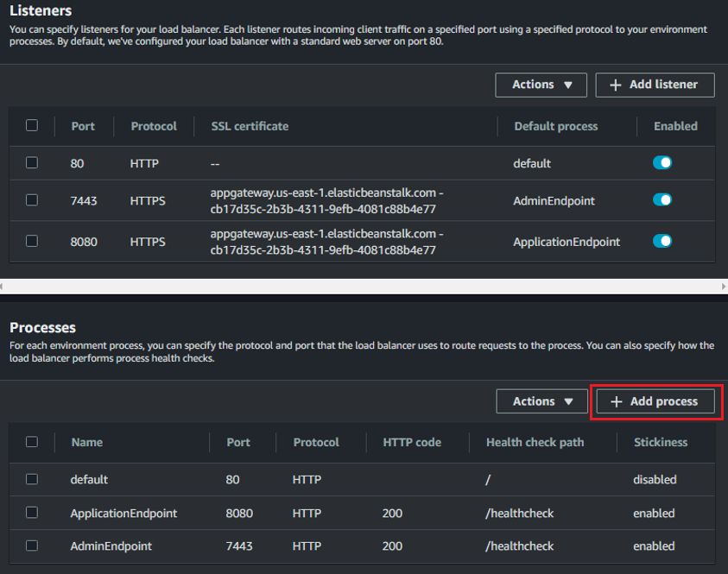This screenshot has width=728, height=574.
Task: Select the port 7443 listener checkbox
Action: (x=32, y=200)
